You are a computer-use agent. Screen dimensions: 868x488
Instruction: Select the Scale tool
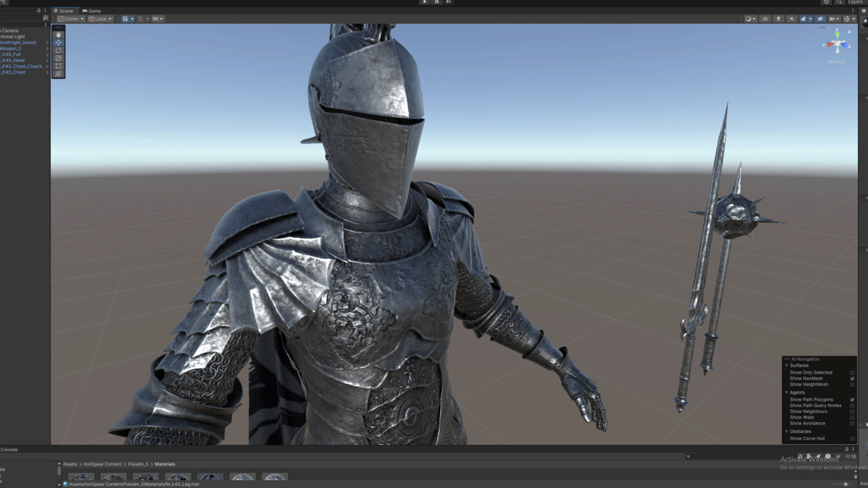[x=59, y=59]
